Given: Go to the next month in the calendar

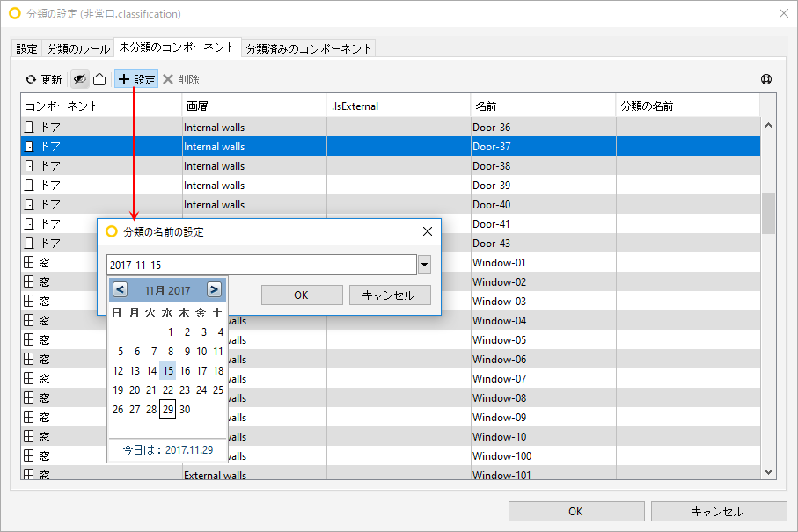Looking at the screenshot, I should [x=215, y=290].
